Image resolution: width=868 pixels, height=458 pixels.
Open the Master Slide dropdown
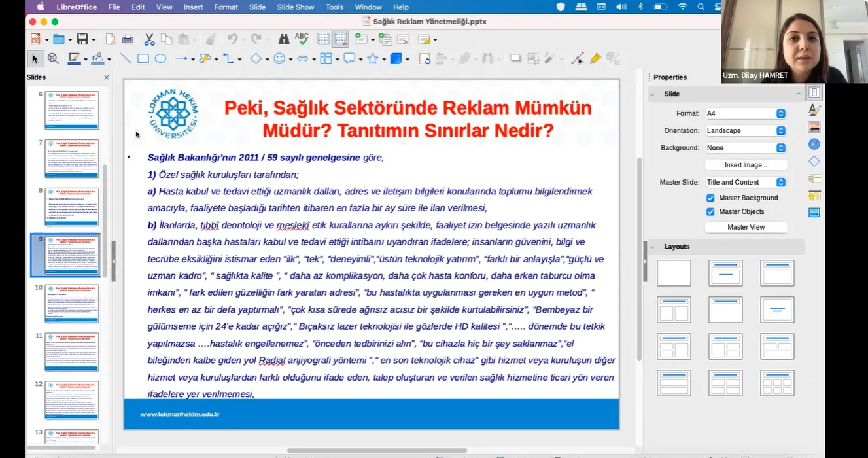tap(744, 182)
